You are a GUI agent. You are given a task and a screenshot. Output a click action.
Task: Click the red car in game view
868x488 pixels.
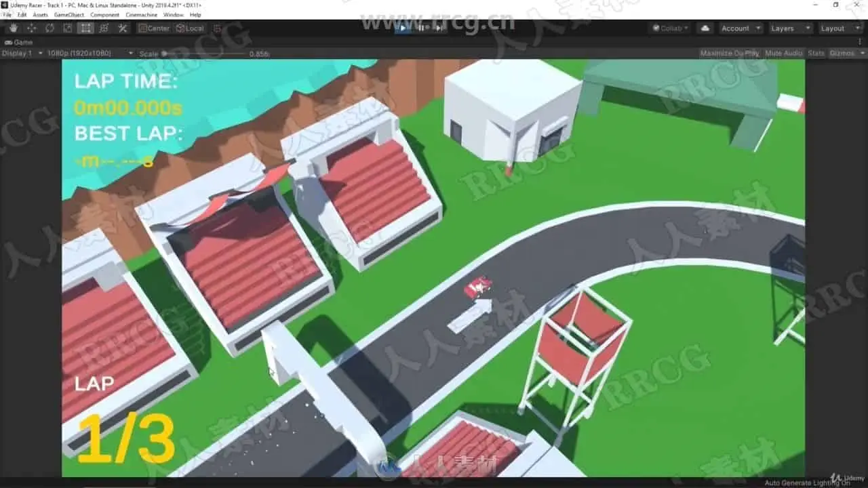477,287
